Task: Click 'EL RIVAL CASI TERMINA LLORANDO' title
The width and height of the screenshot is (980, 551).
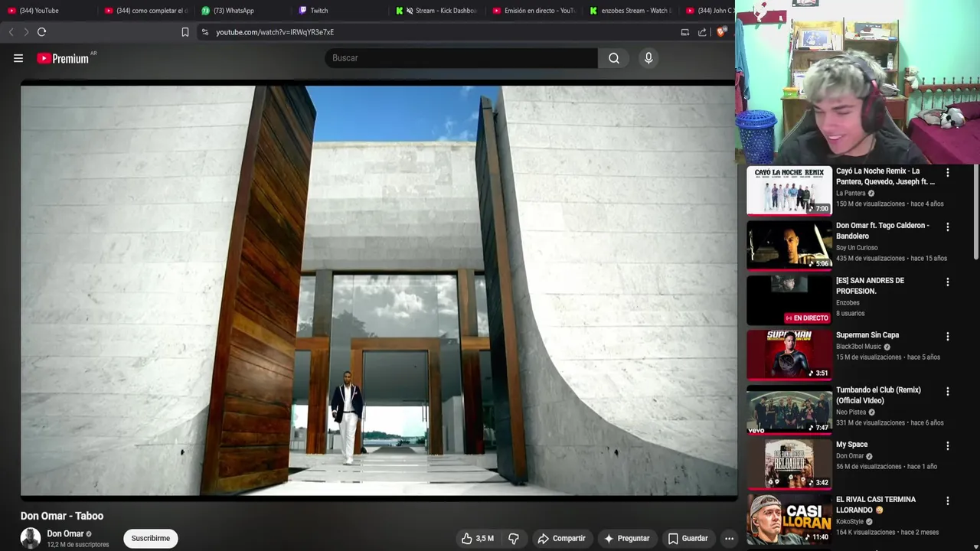Action: pyautogui.click(x=876, y=504)
